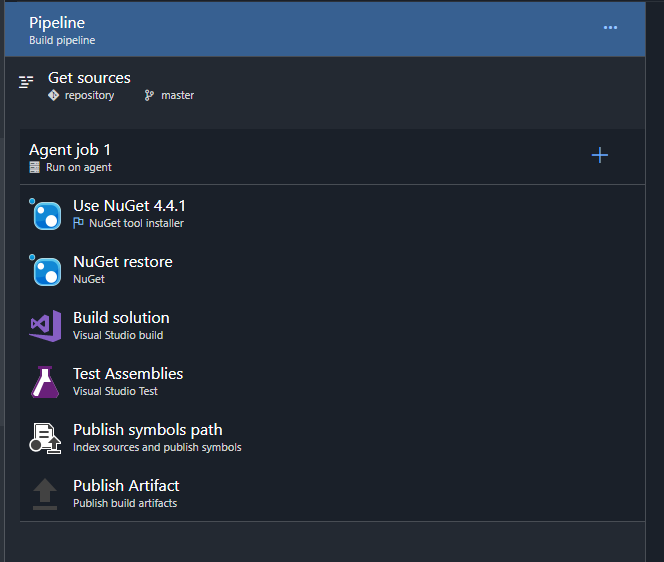Select the Get sources title
The image size is (664, 562).
pos(89,78)
